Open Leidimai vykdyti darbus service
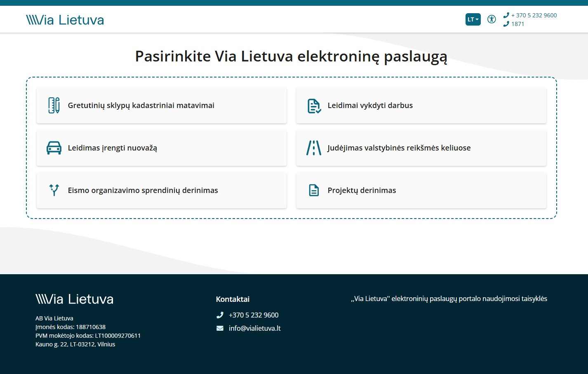This screenshot has height=374, width=588. (x=421, y=106)
